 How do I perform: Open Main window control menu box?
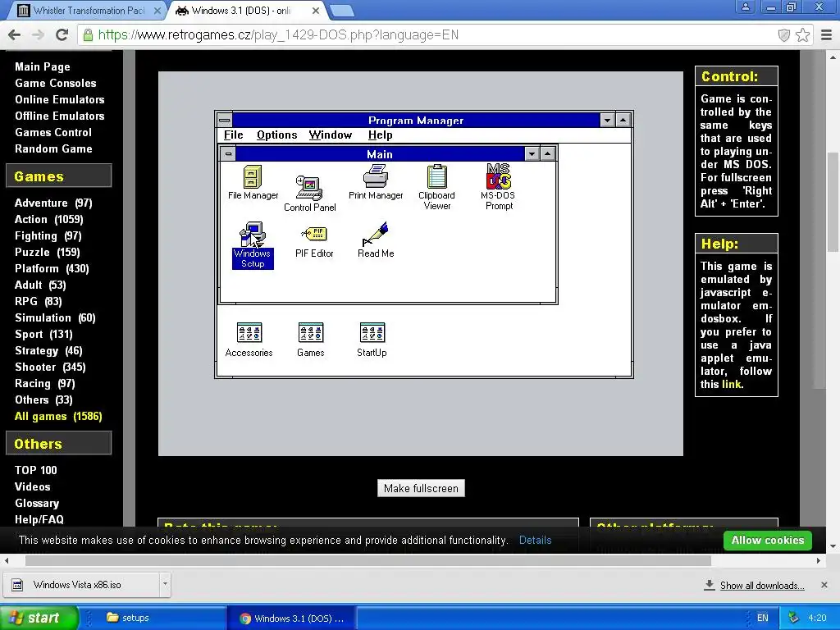(228, 154)
